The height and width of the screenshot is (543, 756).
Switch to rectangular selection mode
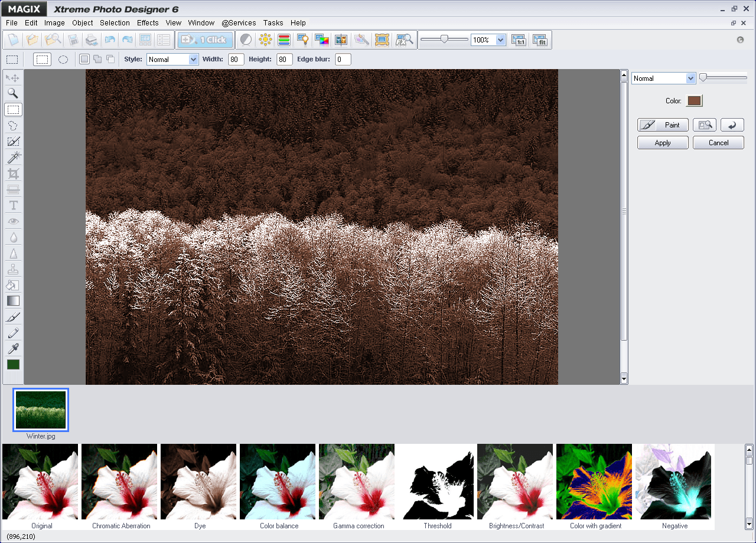pos(42,59)
